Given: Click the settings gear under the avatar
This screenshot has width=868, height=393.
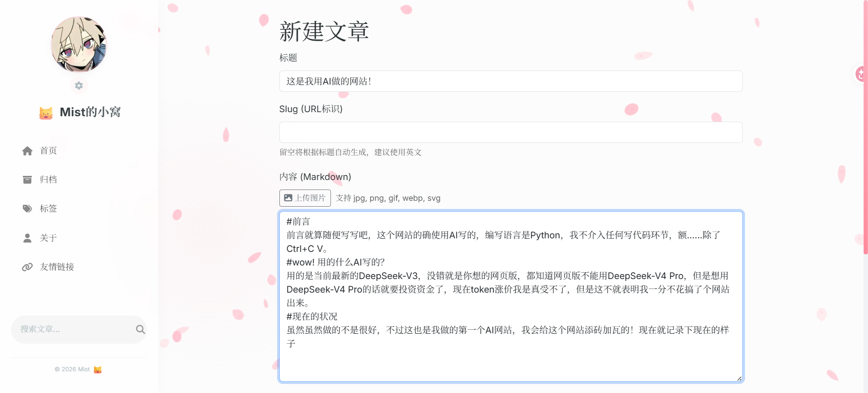Looking at the screenshot, I should [79, 85].
